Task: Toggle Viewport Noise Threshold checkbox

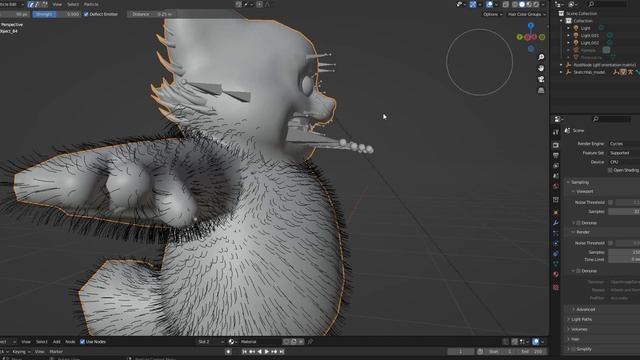Action: coord(611,202)
